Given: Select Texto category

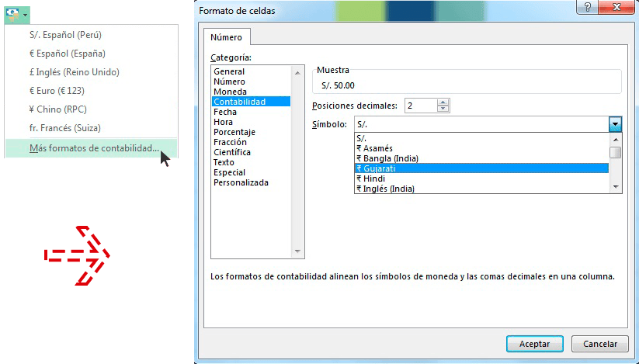Looking at the screenshot, I should click(x=251, y=162).
